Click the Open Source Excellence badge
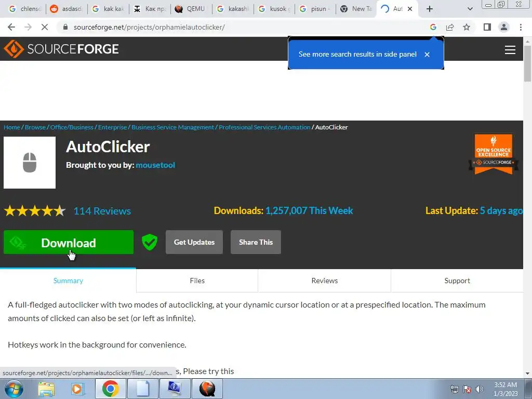532x399 pixels. pyautogui.click(x=494, y=154)
